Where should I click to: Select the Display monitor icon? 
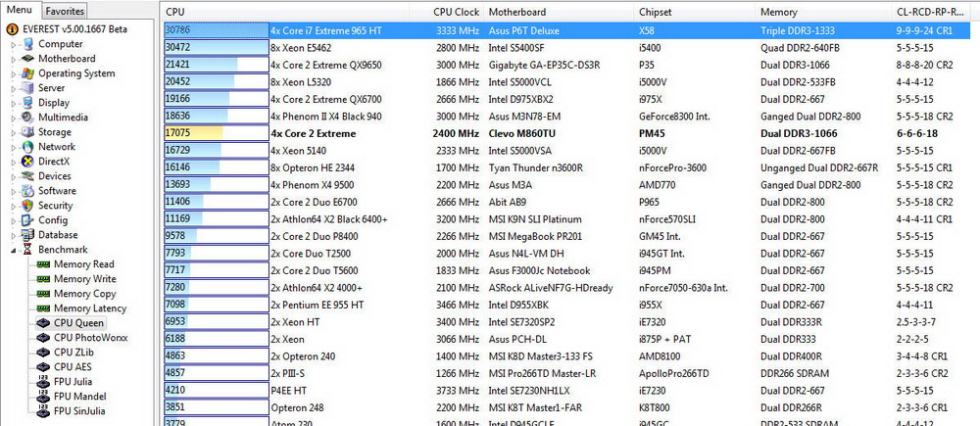(27, 103)
